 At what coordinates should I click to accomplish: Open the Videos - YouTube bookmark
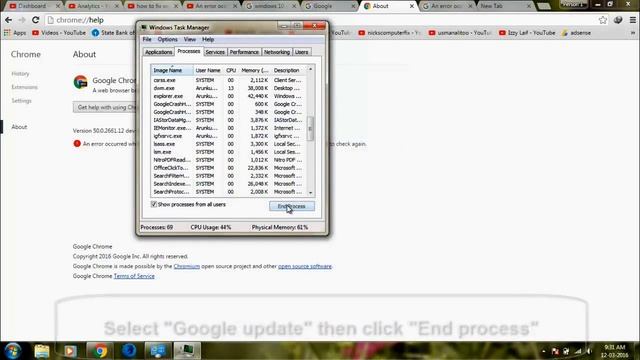[x=59, y=33]
